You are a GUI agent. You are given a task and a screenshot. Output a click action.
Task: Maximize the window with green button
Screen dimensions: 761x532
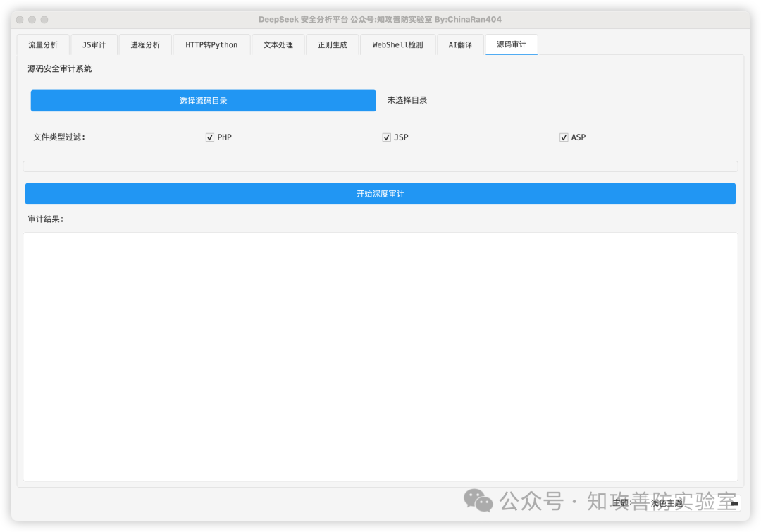(x=44, y=20)
